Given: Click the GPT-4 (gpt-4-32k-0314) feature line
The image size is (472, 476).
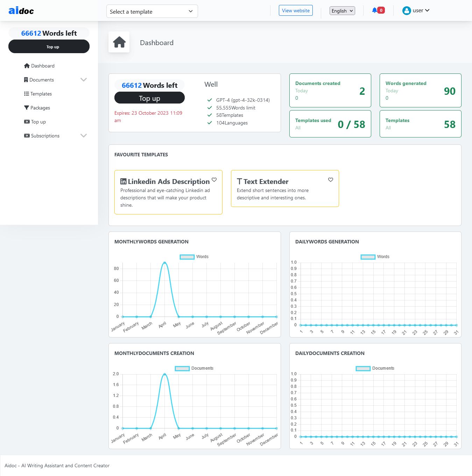Looking at the screenshot, I should [x=243, y=100].
